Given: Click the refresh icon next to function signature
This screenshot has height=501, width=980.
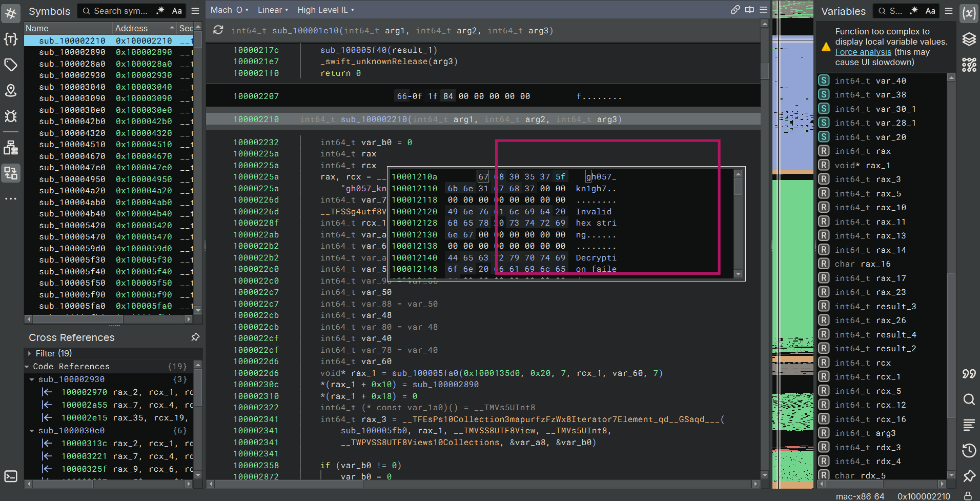Looking at the screenshot, I should [218, 30].
